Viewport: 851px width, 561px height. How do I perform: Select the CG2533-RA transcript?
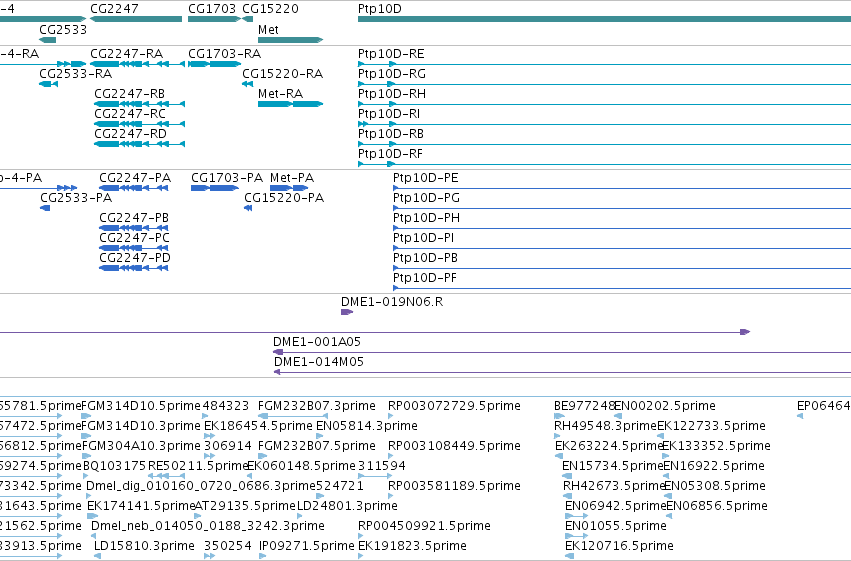pos(48,84)
